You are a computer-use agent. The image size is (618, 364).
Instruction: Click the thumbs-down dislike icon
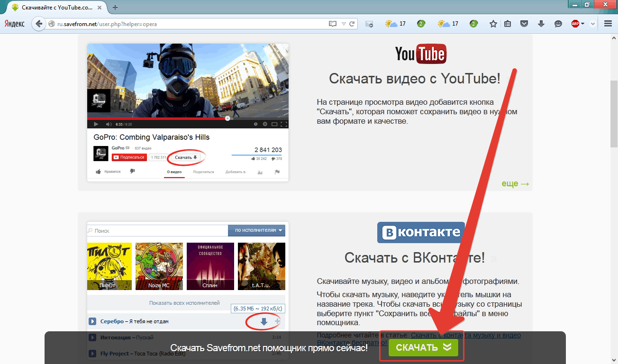click(x=133, y=172)
